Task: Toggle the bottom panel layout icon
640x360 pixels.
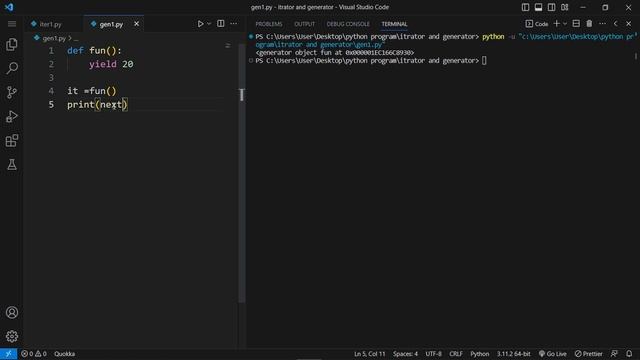Action: coord(538,7)
